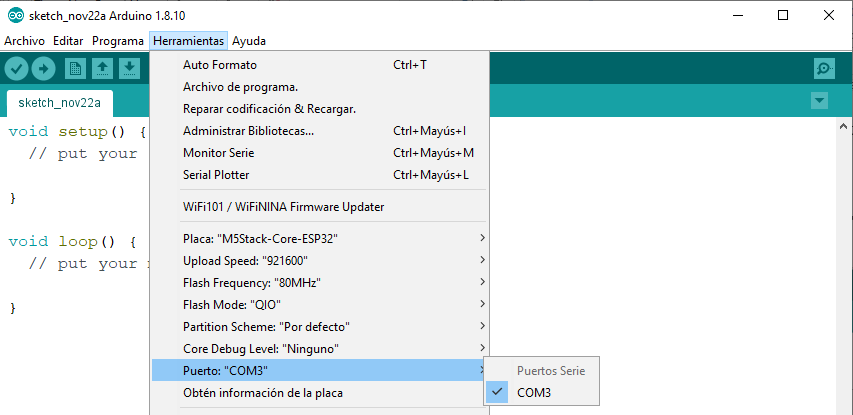Switch to the sketch_nov22a tab
Viewport: 853px width, 415px height.
click(60, 103)
